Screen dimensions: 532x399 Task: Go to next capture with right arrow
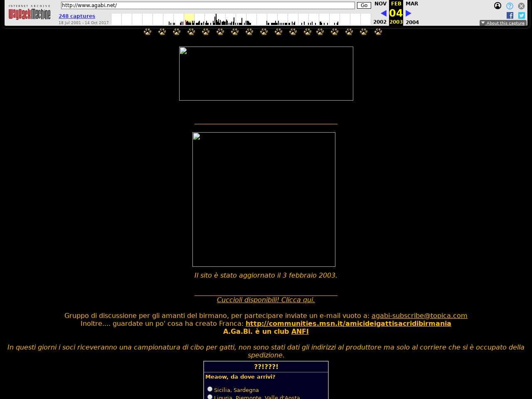408,13
